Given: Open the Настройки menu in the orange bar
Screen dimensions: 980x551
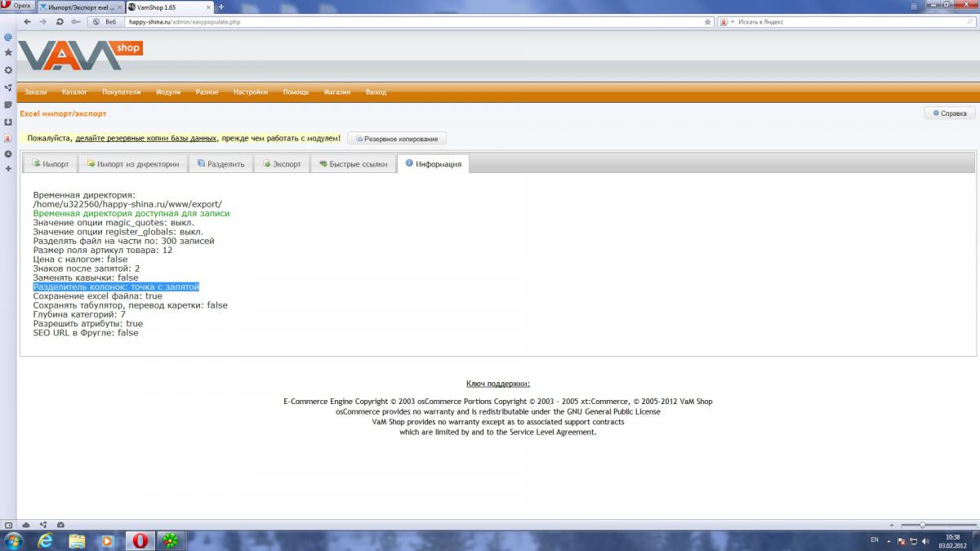Looking at the screenshot, I should pyautogui.click(x=250, y=92).
